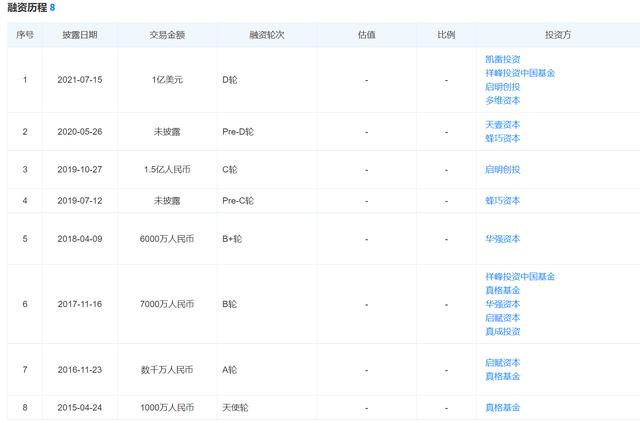
Task: Open 华强资本 link in the B轮 row
Action: pyautogui.click(x=502, y=304)
